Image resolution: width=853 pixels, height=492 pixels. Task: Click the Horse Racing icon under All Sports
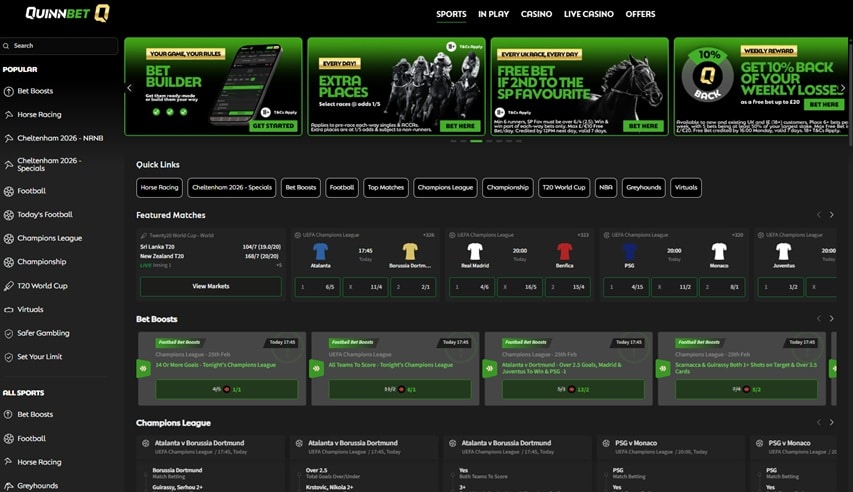pos(9,462)
